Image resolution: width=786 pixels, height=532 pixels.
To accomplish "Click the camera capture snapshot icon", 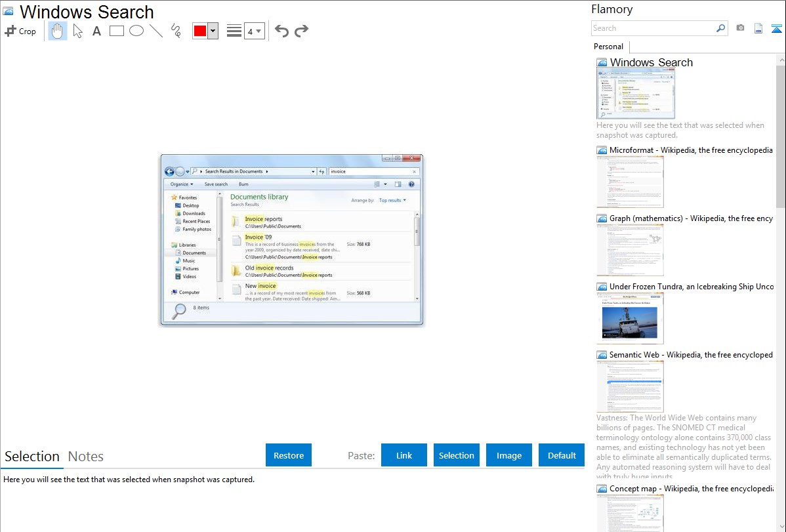I will pos(740,28).
